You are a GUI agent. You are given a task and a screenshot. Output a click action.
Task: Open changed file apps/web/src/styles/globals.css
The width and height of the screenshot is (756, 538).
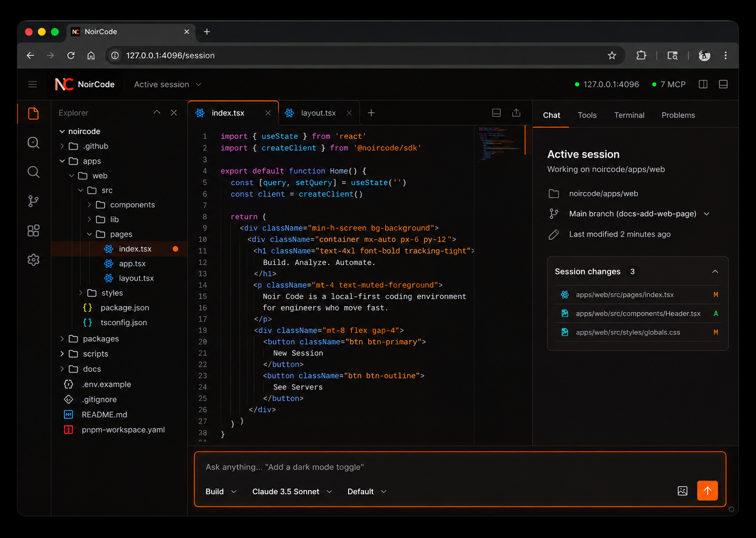point(638,333)
